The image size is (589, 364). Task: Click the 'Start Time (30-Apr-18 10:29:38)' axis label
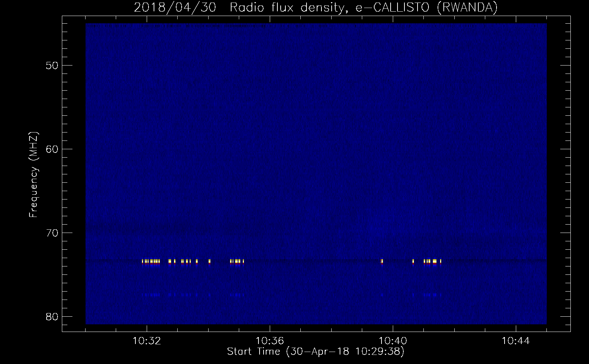coord(316,352)
